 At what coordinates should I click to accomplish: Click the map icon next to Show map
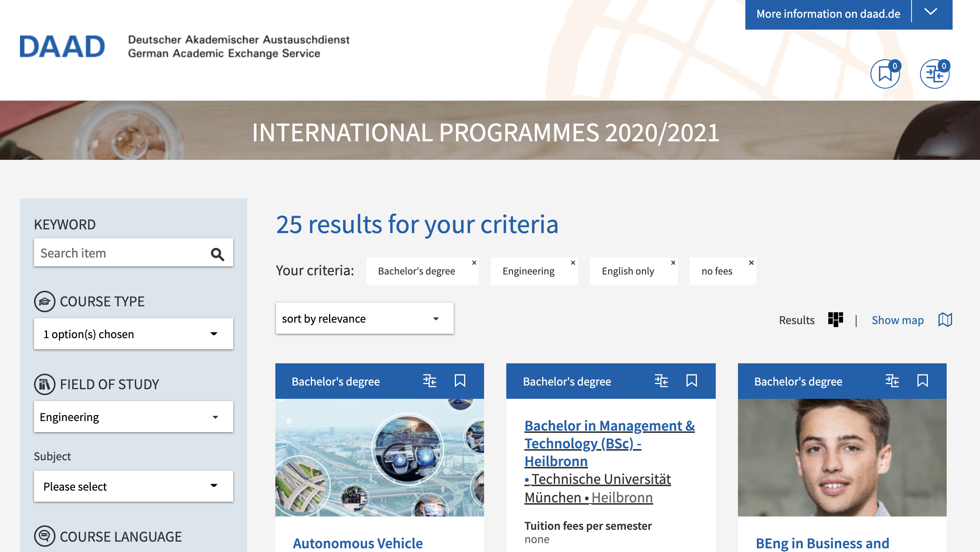945,320
